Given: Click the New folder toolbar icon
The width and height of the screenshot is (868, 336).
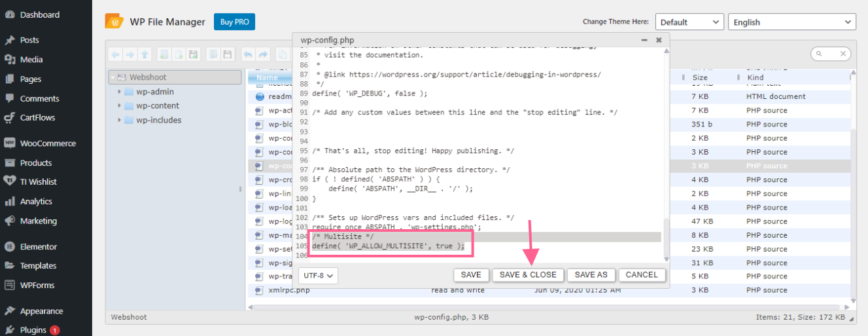Looking at the screenshot, I should (165, 54).
